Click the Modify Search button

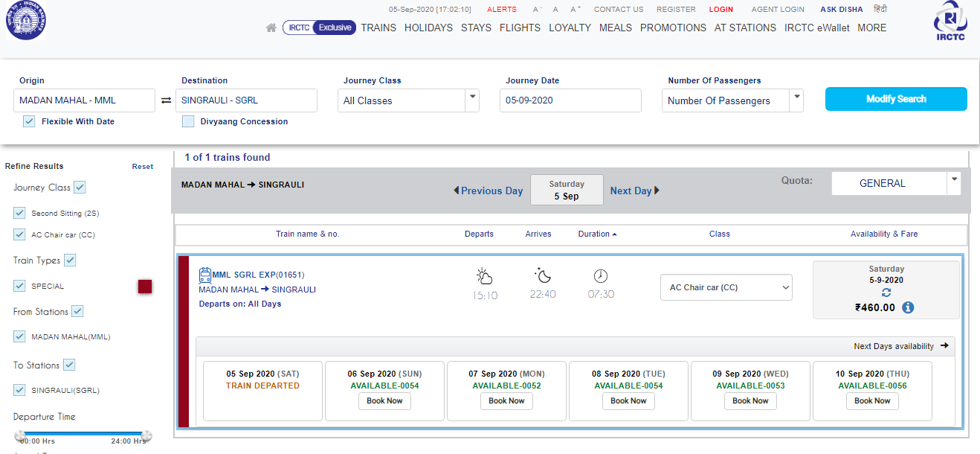point(896,99)
